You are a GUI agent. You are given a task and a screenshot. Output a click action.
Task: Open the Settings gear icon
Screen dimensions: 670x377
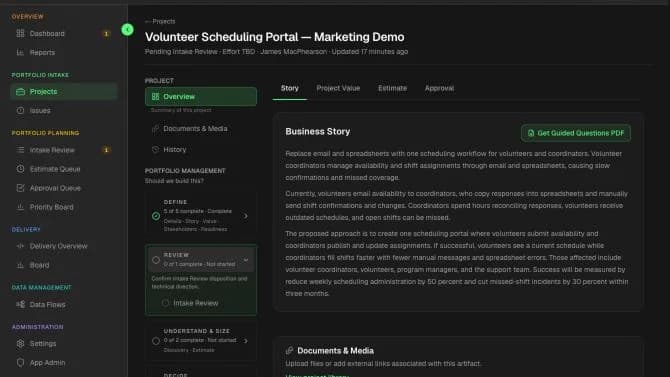(x=20, y=343)
